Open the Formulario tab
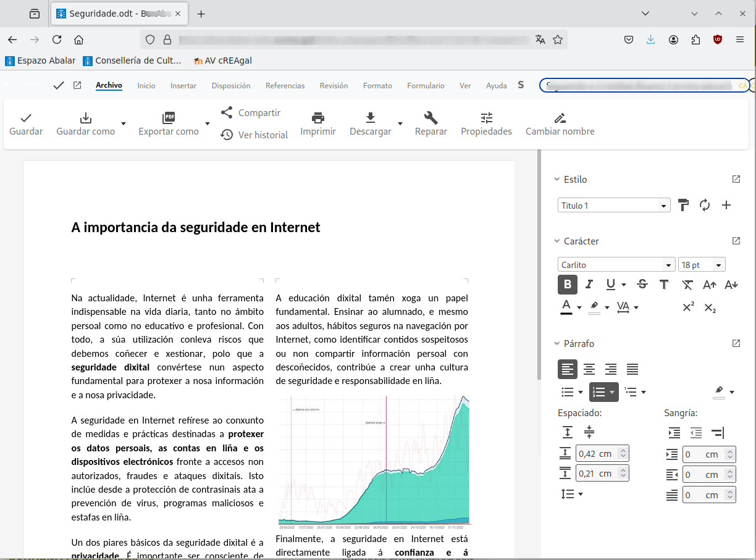Screen dimensions: 756x560 pyautogui.click(x=426, y=86)
